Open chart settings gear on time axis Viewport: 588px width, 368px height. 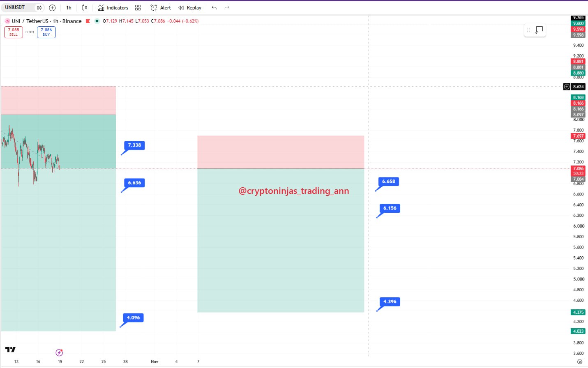point(580,362)
